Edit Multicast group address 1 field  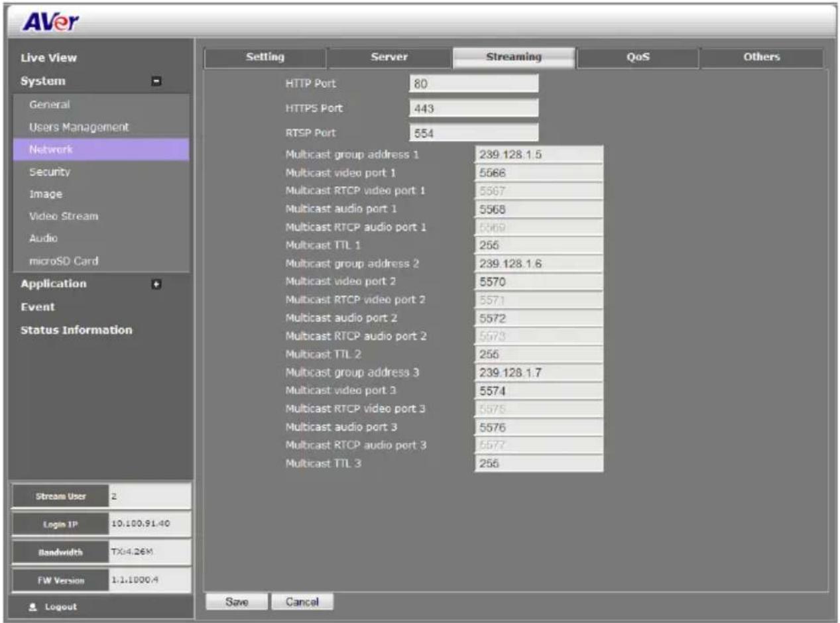pyautogui.click(x=539, y=155)
